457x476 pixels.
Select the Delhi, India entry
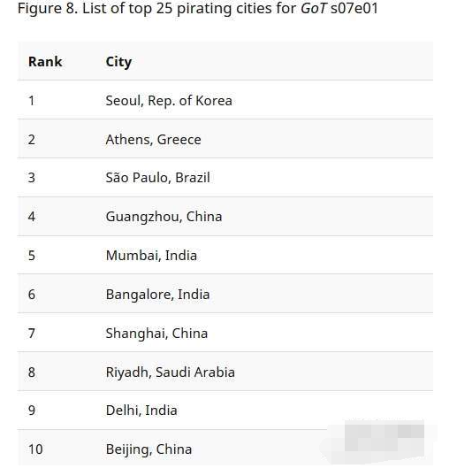(x=141, y=411)
